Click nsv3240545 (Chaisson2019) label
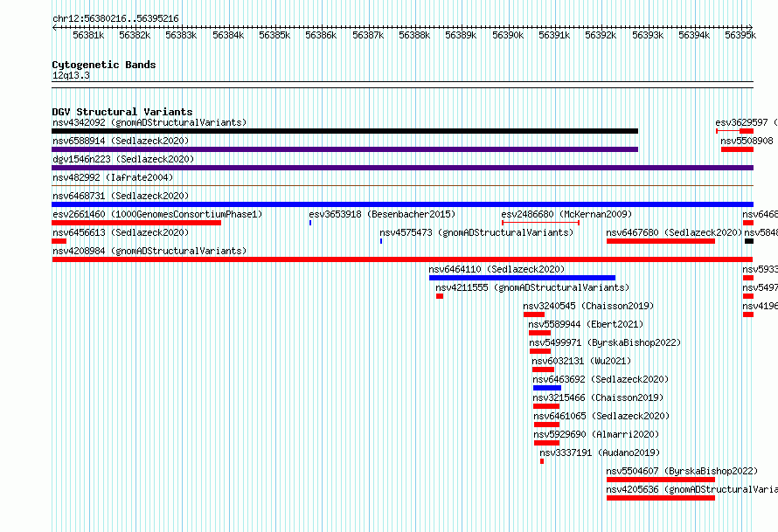This screenshot has height=532, width=778. pos(588,306)
